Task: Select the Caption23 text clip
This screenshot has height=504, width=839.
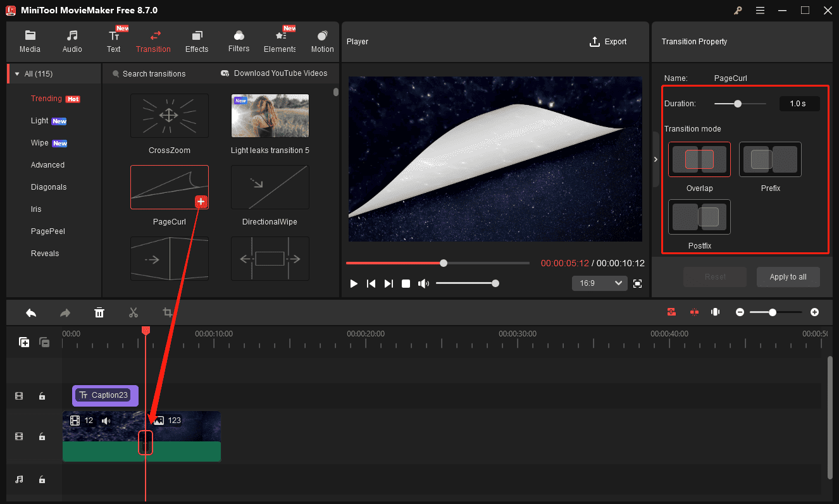Action: [105, 395]
